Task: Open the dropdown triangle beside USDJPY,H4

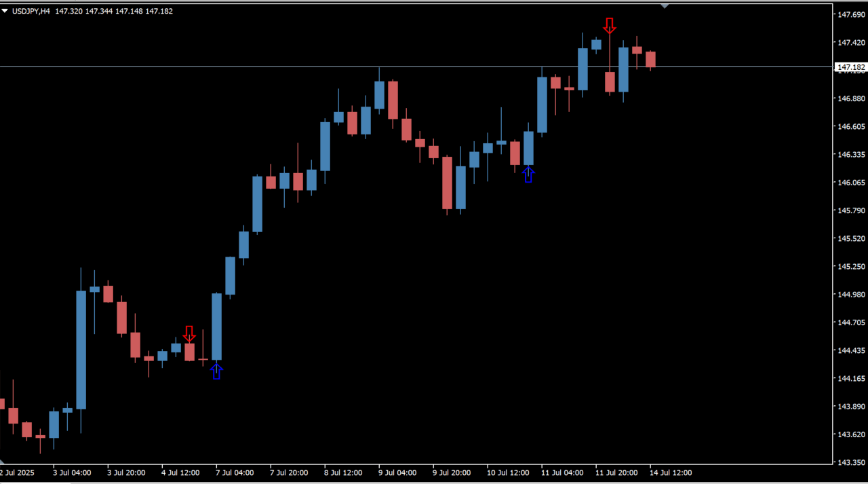Action: tap(5, 11)
